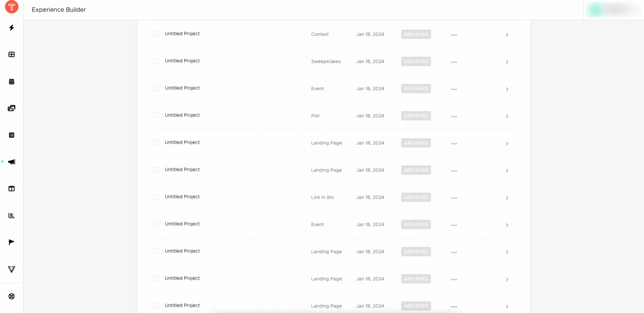Click the 'Link In Bio' type text
This screenshot has width=644, height=313.
tap(322, 197)
